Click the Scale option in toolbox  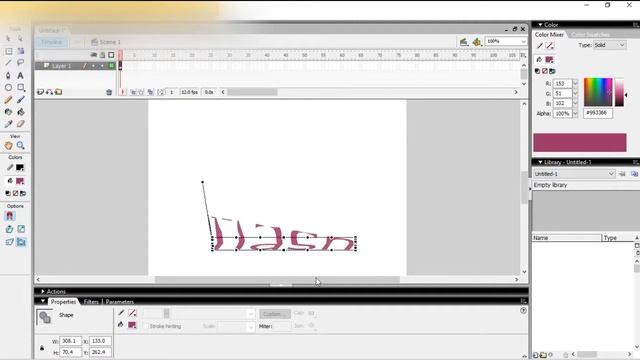(21, 229)
